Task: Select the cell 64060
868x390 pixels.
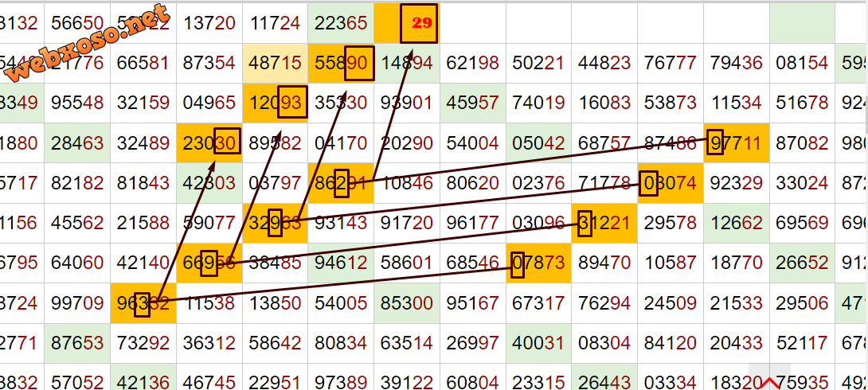Action: click(x=77, y=263)
